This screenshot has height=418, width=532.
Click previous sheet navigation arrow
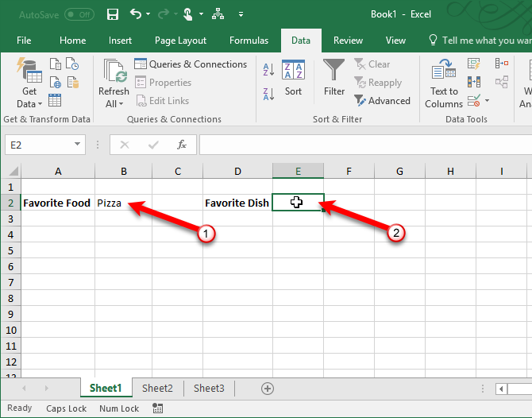pos(24,388)
